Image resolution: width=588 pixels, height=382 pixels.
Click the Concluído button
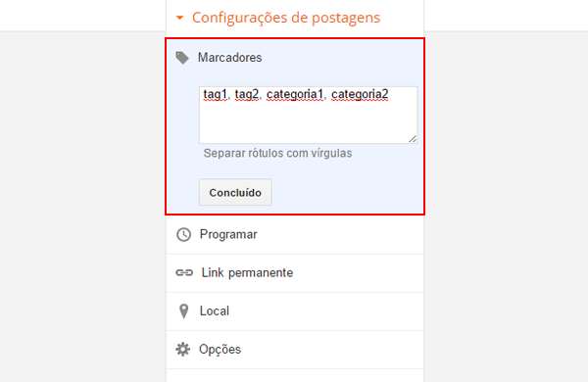pyautogui.click(x=235, y=192)
